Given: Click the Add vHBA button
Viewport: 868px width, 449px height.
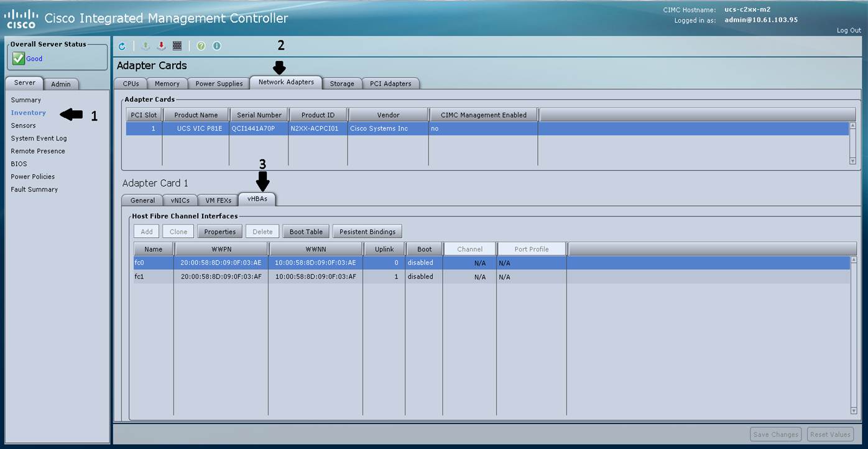Looking at the screenshot, I should click(147, 231).
